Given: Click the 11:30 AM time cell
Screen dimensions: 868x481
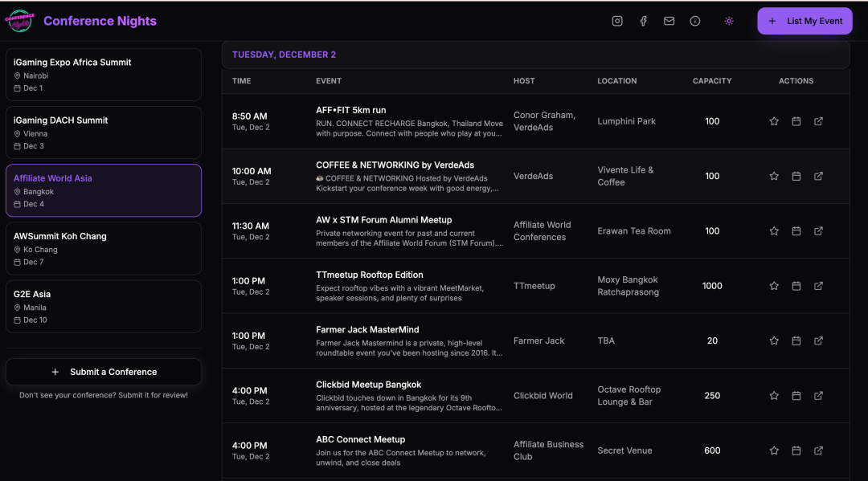Looking at the screenshot, I should [x=251, y=230].
